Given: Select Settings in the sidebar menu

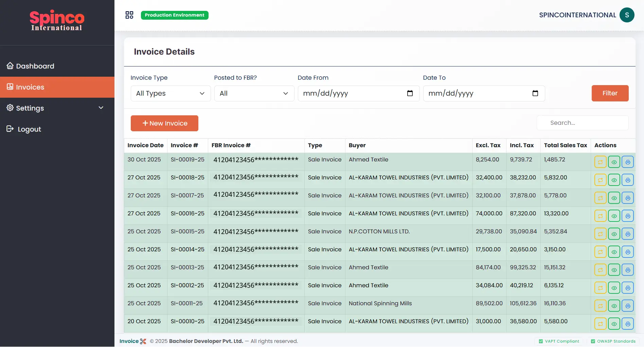Looking at the screenshot, I should (x=30, y=108).
